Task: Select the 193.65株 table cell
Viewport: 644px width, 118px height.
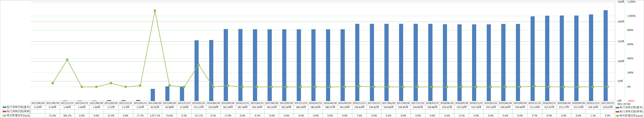Action: 447,107
